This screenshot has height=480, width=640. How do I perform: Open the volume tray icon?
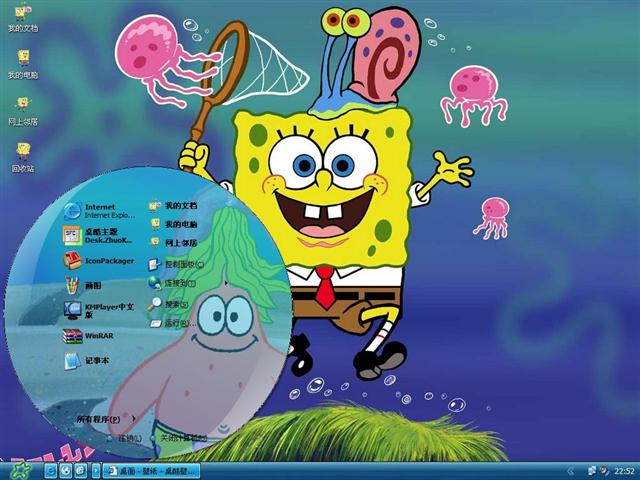click(604, 471)
